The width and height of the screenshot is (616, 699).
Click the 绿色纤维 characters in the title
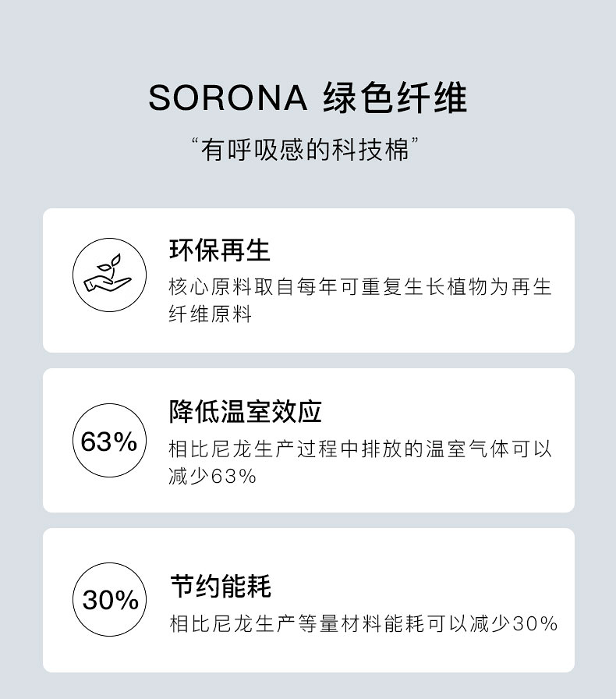(395, 98)
